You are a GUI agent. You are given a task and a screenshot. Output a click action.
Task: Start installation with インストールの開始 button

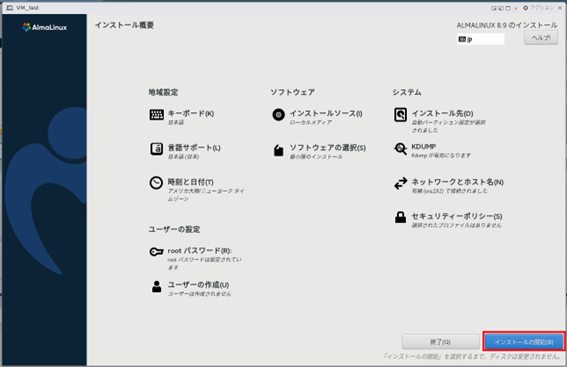click(x=524, y=342)
